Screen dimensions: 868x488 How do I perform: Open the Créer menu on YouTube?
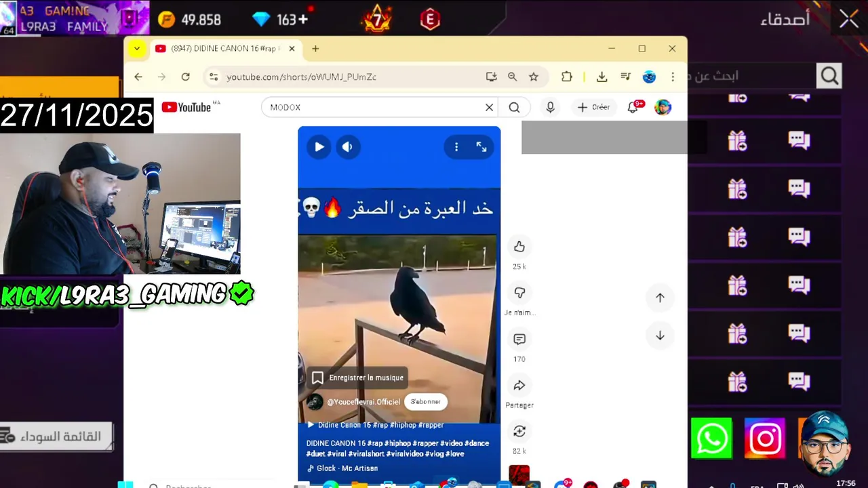593,107
